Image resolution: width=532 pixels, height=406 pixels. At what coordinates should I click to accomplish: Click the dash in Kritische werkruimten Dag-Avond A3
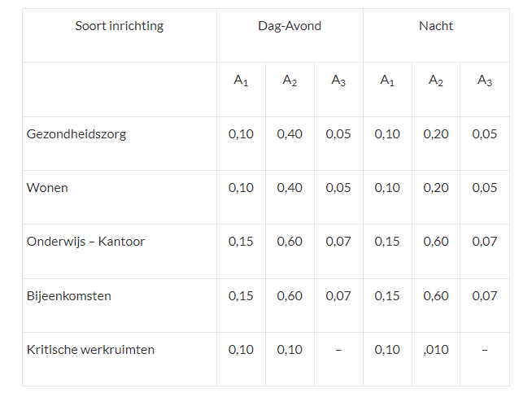(x=338, y=350)
